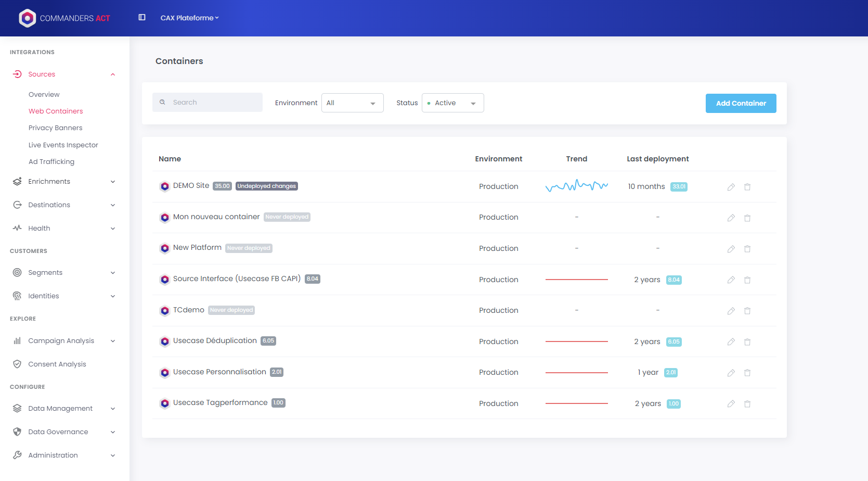Collapse the Sources menu section
The image size is (868, 481).
click(x=113, y=74)
